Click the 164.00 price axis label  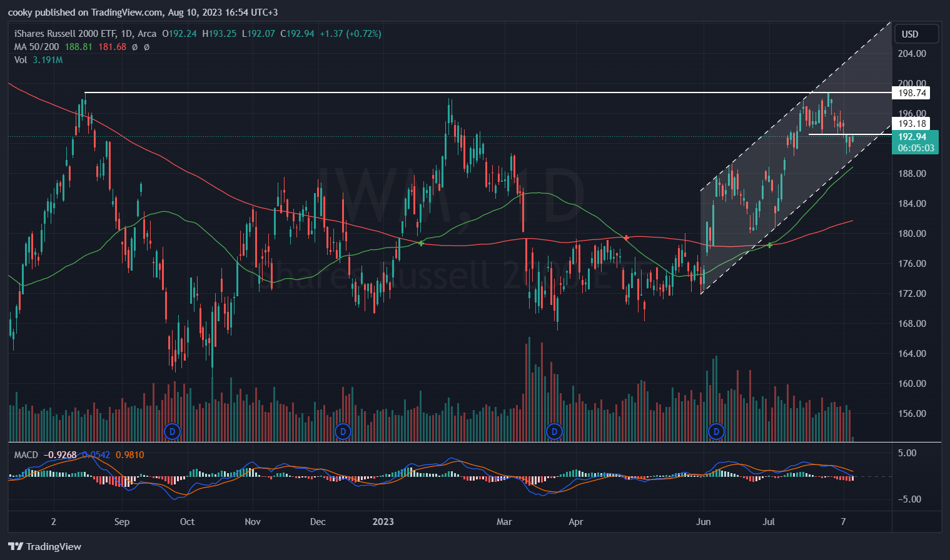(912, 354)
